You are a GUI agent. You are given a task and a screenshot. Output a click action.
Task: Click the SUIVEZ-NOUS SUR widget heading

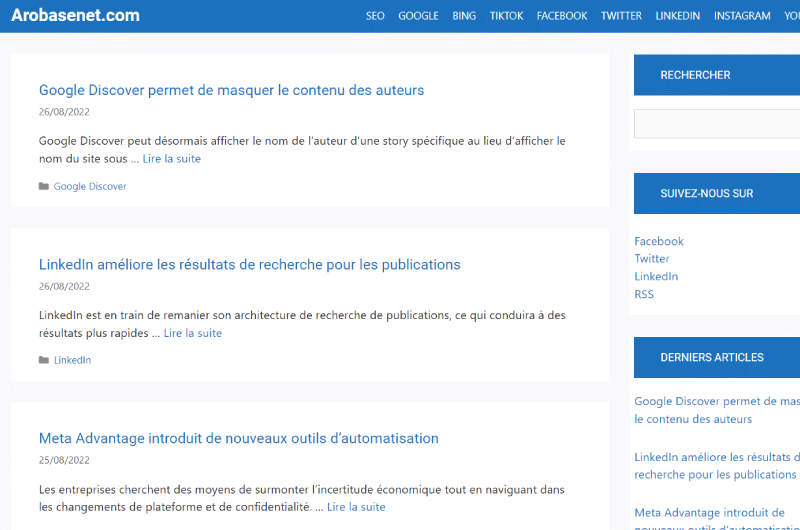(x=707, y=193)
